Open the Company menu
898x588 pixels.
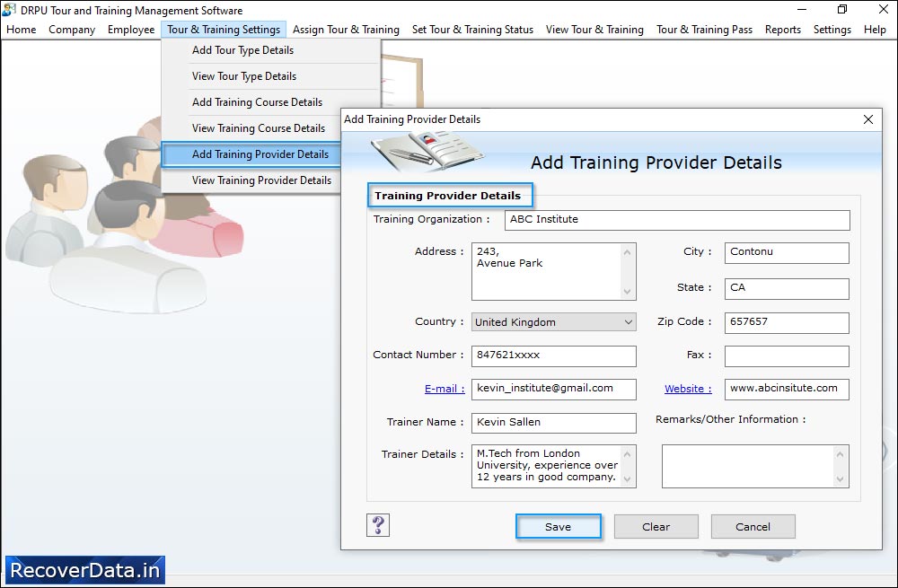tap(72, 30)
